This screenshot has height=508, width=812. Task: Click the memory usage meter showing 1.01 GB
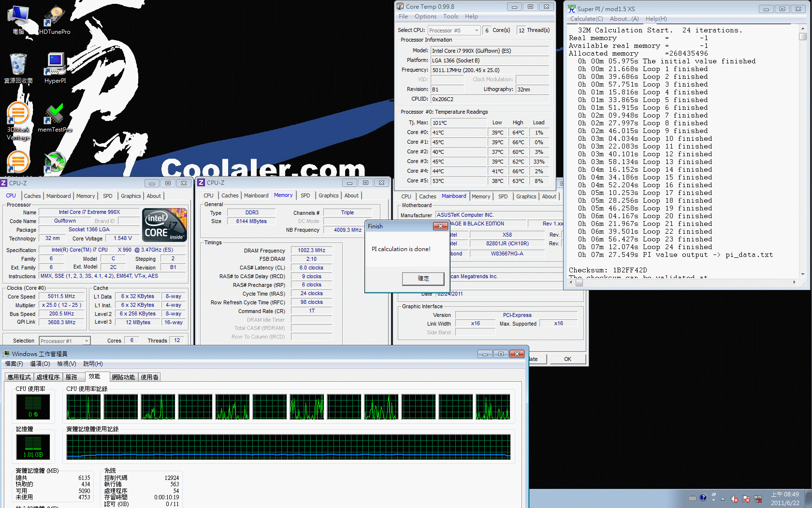click(33, 447)
